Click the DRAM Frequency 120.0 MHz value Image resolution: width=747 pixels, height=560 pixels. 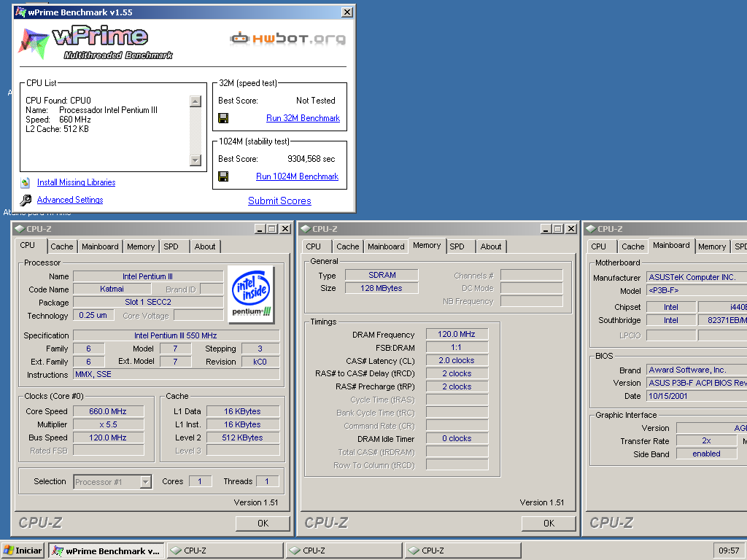click(x=457, y=334)
